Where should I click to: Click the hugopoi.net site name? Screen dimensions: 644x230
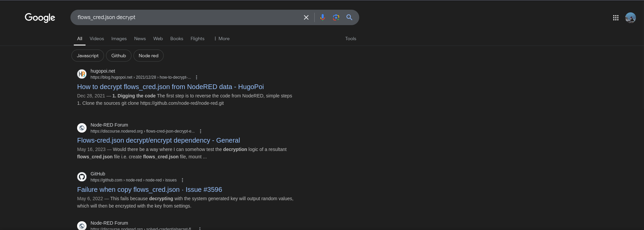103,71
